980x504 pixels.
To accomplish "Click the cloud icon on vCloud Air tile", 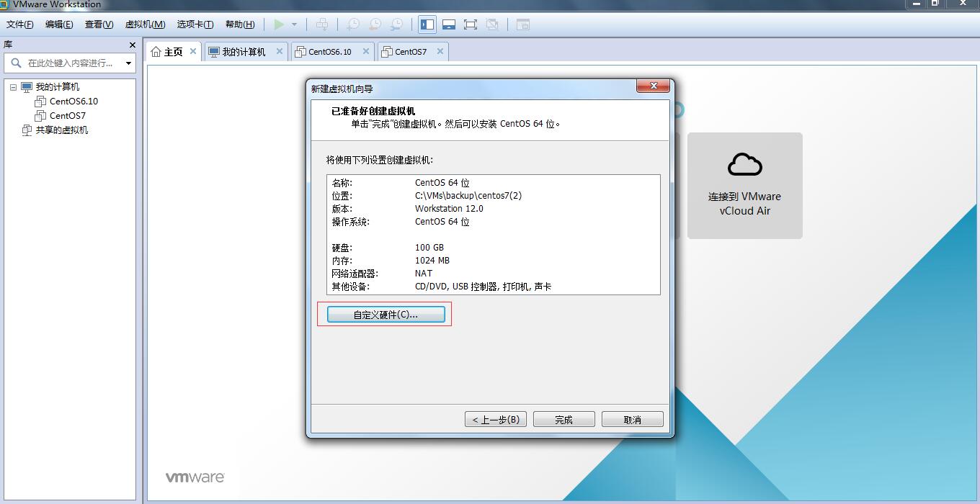I will point(744,165).
